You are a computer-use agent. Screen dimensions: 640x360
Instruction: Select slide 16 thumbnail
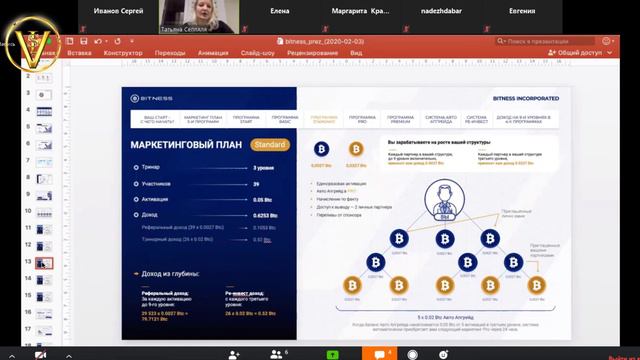44,314
